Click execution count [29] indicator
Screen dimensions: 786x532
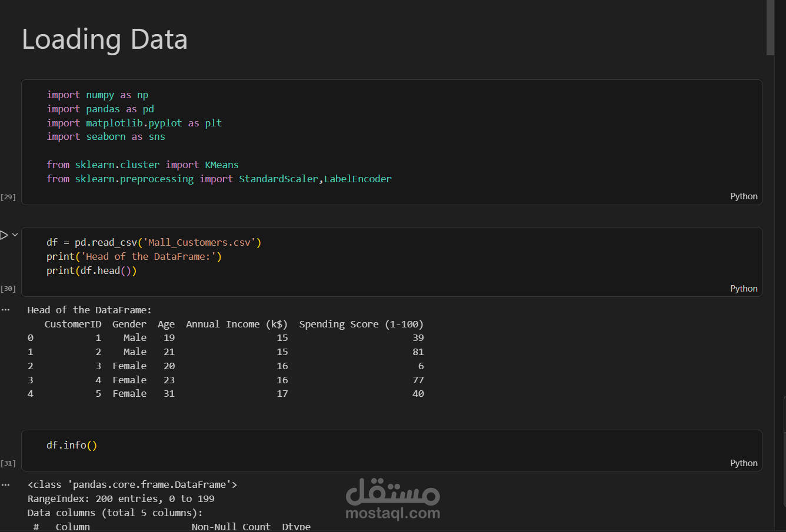(8, 197)
